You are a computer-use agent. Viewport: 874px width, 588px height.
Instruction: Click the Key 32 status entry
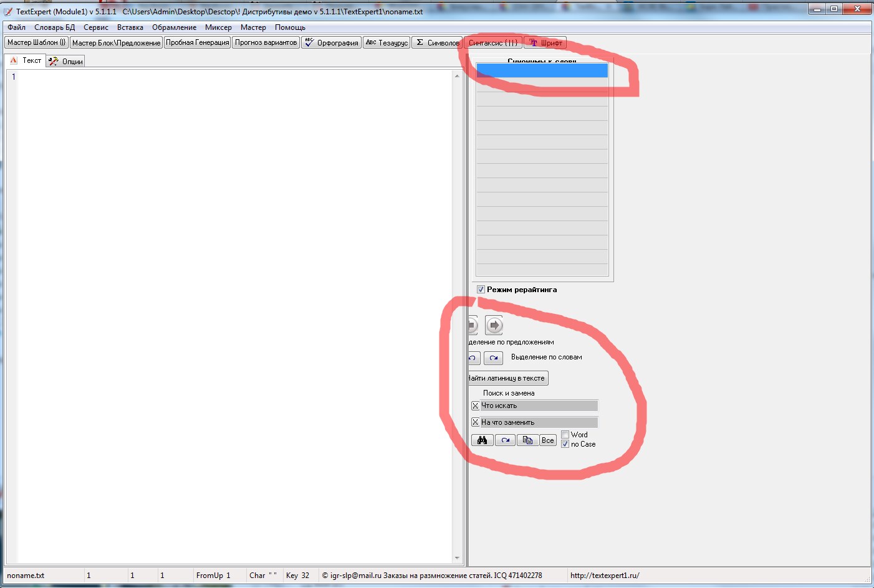pos(297,576)
